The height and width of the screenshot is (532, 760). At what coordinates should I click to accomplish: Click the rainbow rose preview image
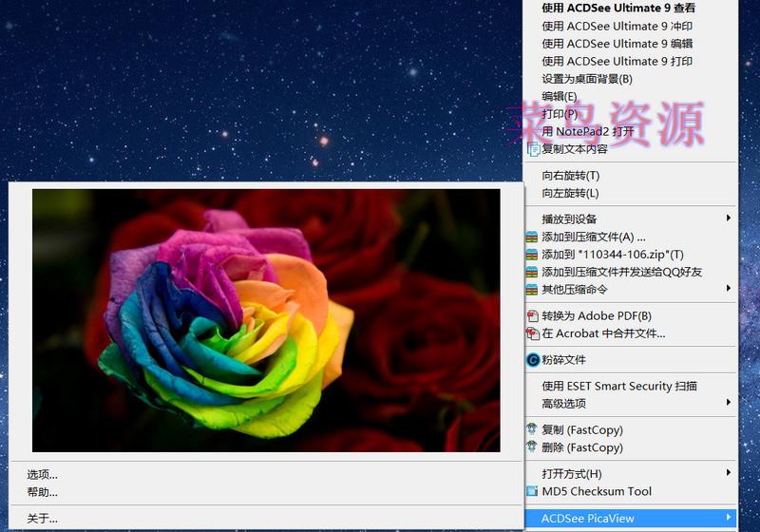coord(266,321)
